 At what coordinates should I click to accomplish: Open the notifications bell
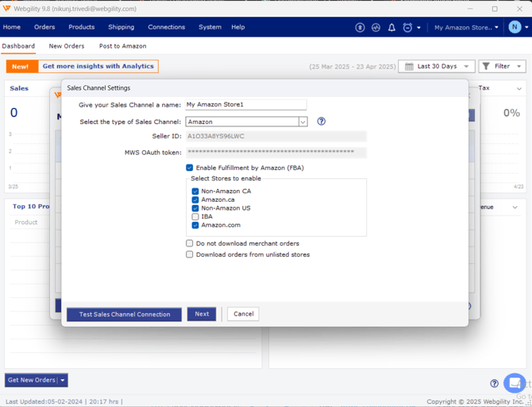[x=391, y=27]
